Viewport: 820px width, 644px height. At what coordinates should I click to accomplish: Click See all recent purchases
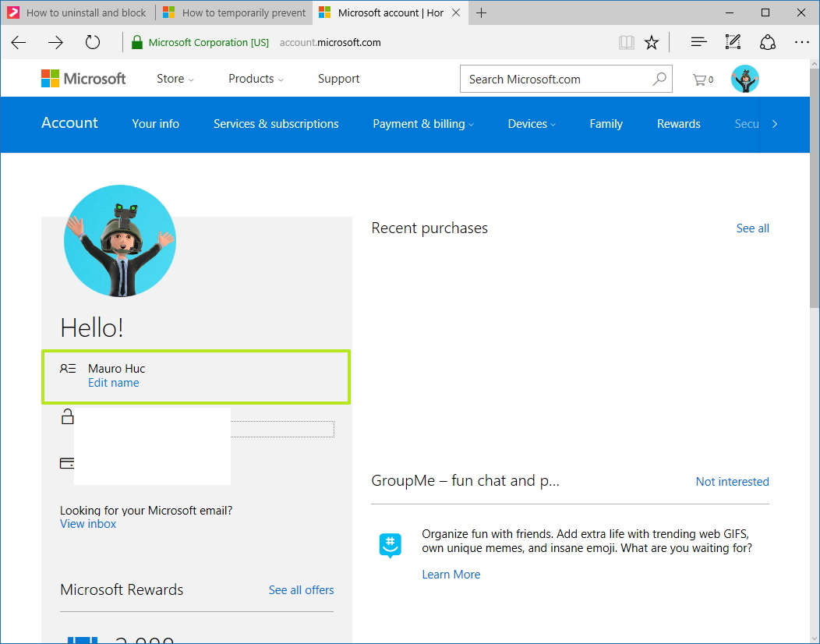click(752, 228)
